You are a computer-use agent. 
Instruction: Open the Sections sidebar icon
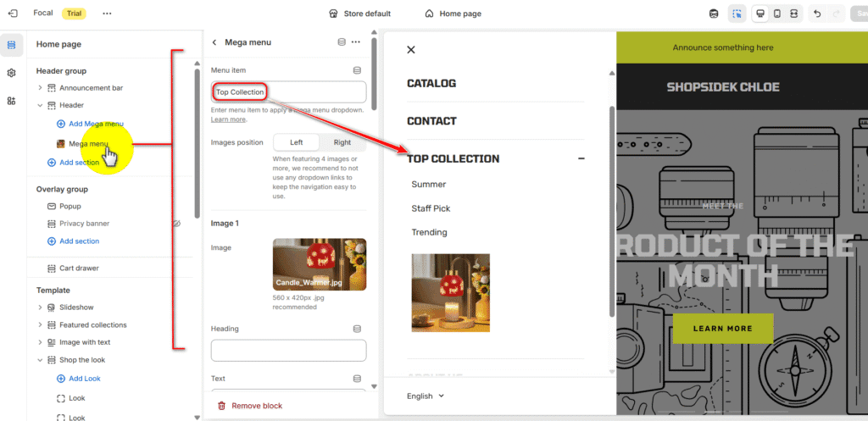[x=12, y=45]
